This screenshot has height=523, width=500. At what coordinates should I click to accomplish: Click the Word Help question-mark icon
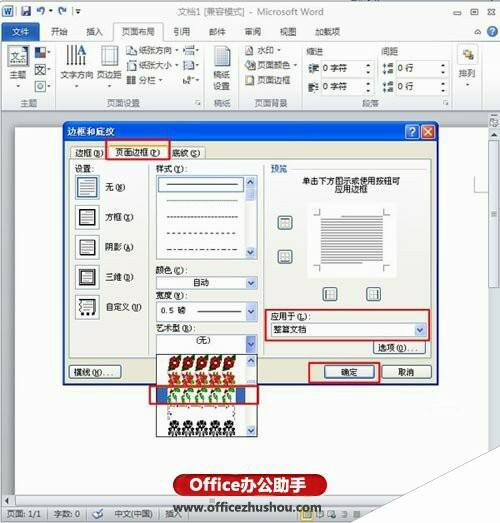pyautogui.click(x=492, y=32)
